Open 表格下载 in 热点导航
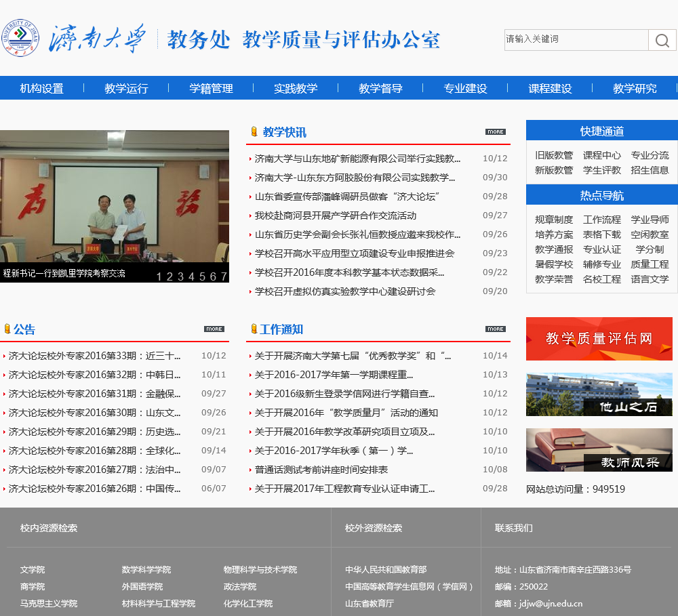 point(602,234)
